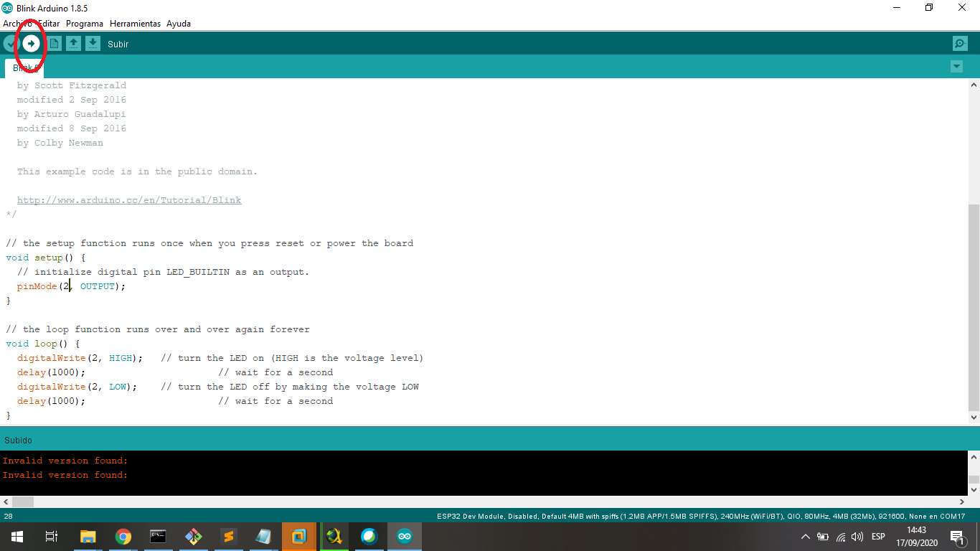Place cursor on 'void setup() {' line
This screenshot has height=551, width=980.
pyautogui.click(x=46, y=258)
